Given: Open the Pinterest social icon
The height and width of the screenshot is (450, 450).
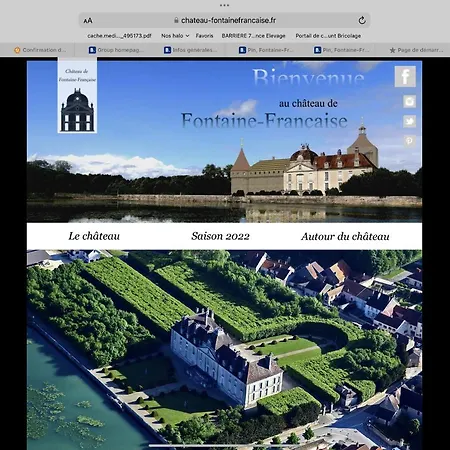Looking at the screenshot, I should click(409, 141).
